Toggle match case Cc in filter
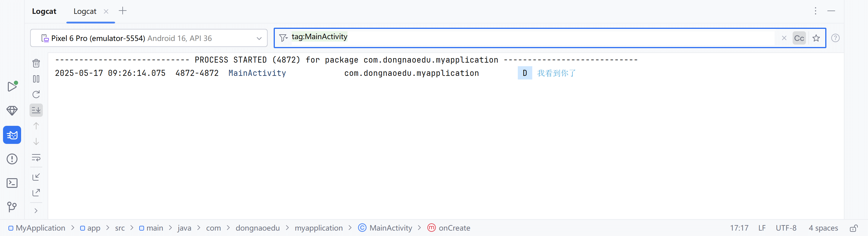The height and width of the screenshot is (236, 868). [x=799, y=38]
